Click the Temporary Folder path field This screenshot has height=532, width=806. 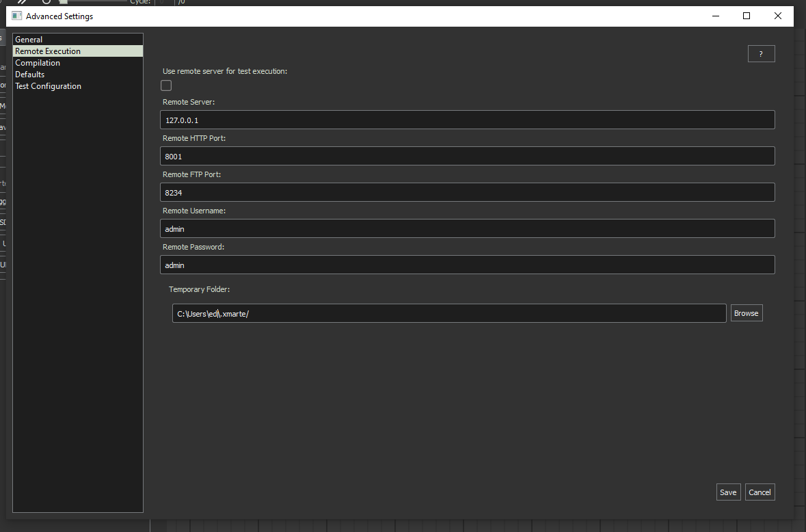point(449,314)
